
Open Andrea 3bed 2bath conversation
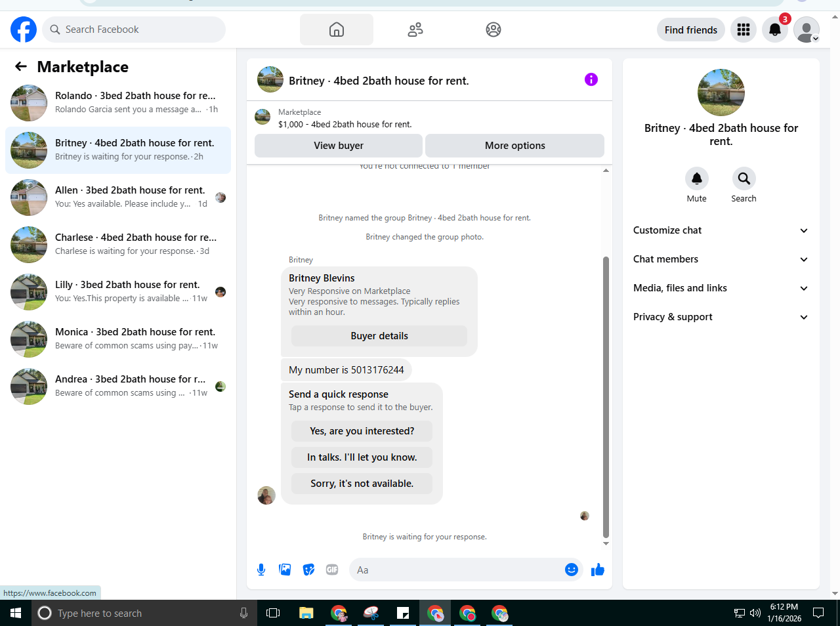coord(118,386)
